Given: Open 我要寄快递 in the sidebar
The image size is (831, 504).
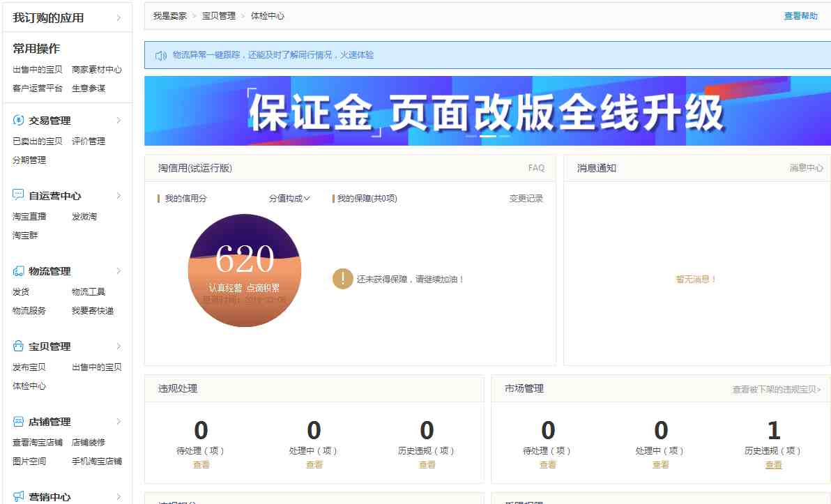Looking at the screenshot, I should coord(93,310).
